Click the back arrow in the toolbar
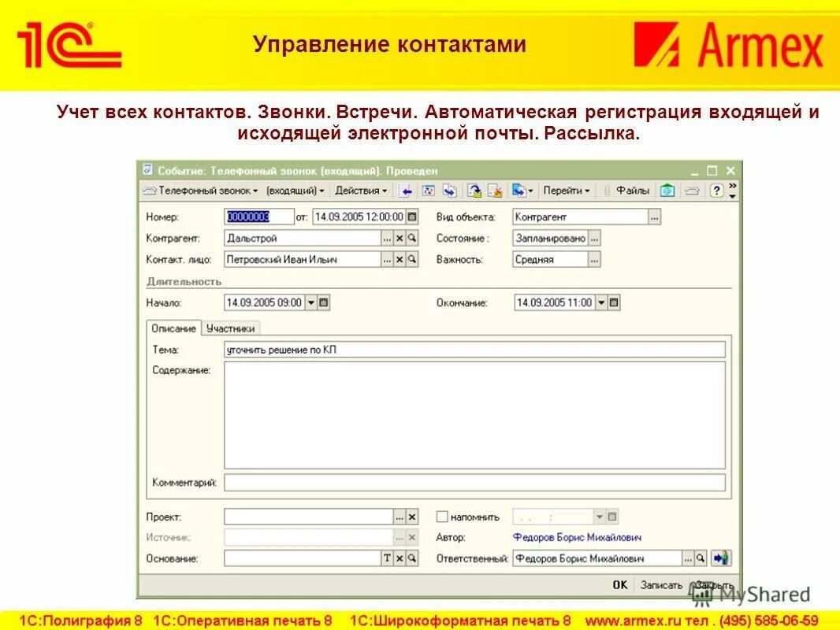840x630 pixels. (x=406, y=190)
